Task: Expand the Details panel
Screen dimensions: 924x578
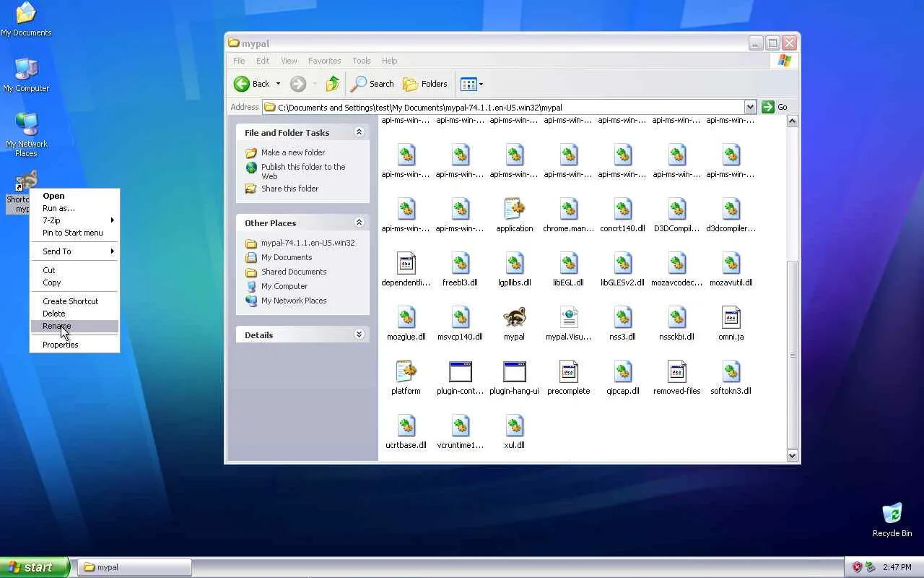Action: 359,335
